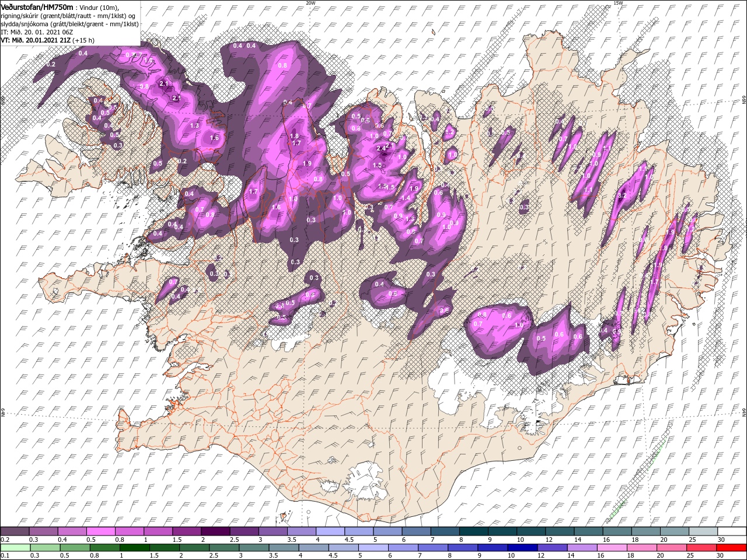
Task: Select the upper legend swatch starting at 18
Action: click(x=645, y=531)
